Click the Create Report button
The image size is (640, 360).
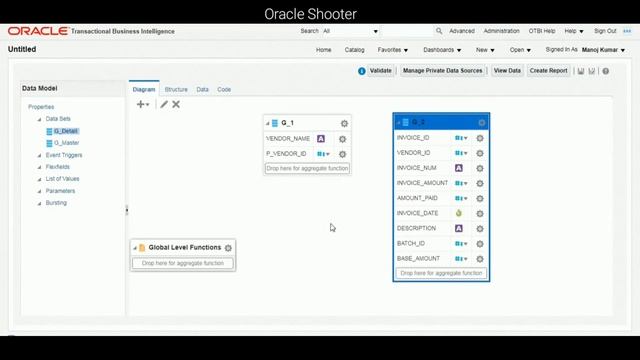[x=548, y=71]
